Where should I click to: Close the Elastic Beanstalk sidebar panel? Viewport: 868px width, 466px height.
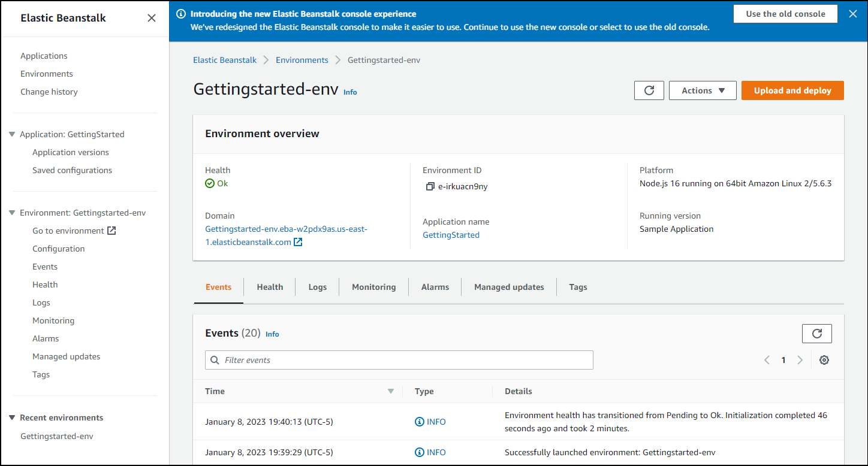tap(152, 18)
